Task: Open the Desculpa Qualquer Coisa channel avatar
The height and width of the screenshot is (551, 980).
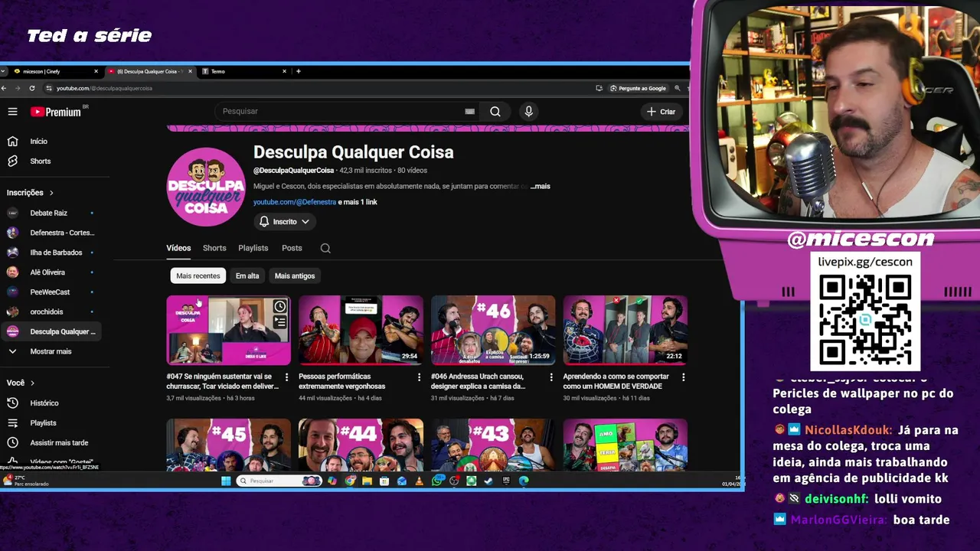Action: (206, 187)
